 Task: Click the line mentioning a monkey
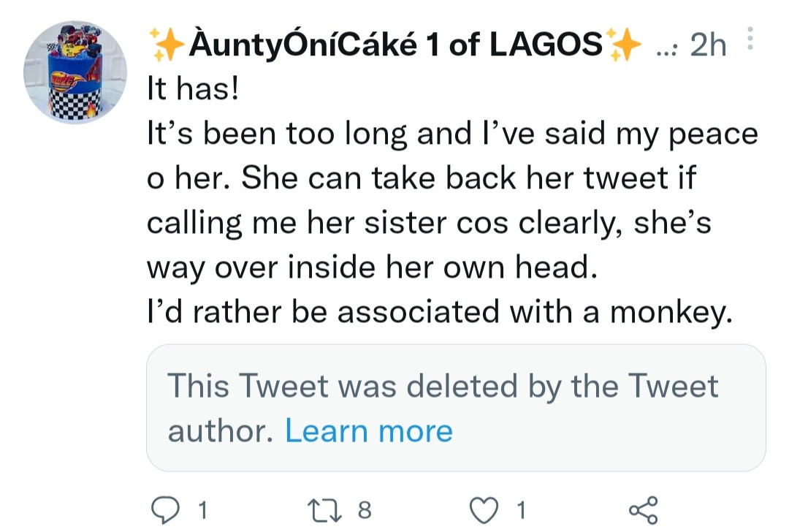[x=438, y=312]
